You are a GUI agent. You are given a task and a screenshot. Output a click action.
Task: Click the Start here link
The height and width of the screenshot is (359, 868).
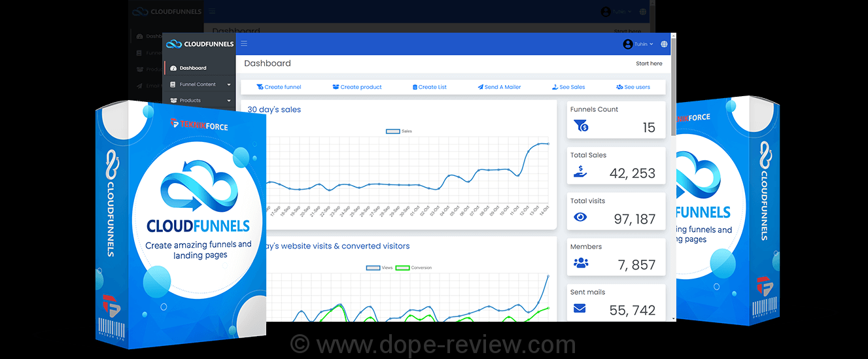tap(648, 63)
